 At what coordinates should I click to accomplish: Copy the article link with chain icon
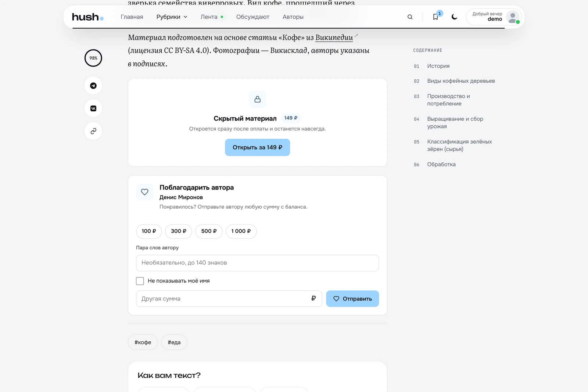tap(93, 131)
